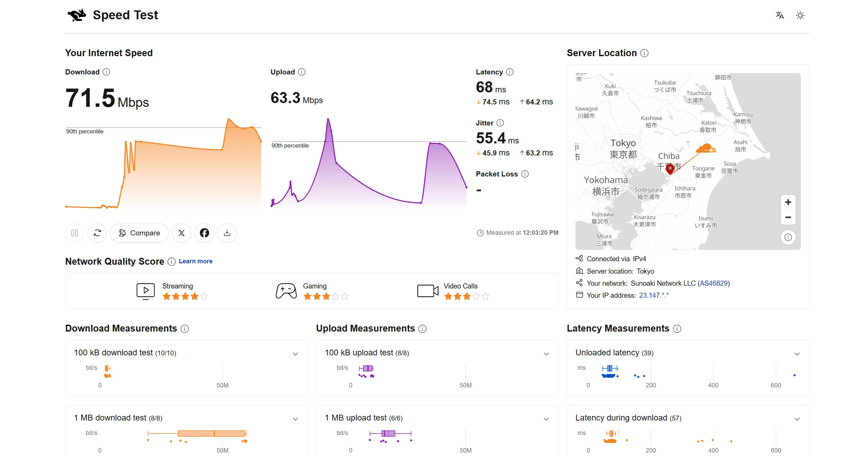Click the Unloaded latency box plot

point(610,368)
